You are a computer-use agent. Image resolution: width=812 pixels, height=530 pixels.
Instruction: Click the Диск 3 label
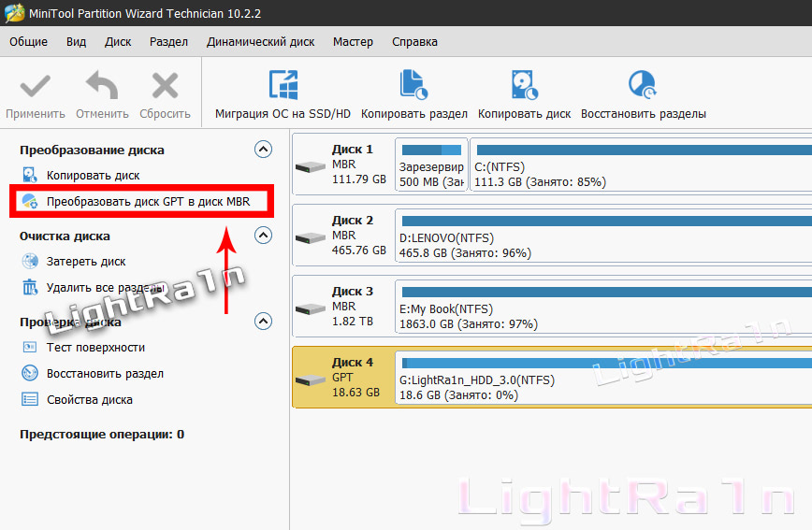(352, 291)
